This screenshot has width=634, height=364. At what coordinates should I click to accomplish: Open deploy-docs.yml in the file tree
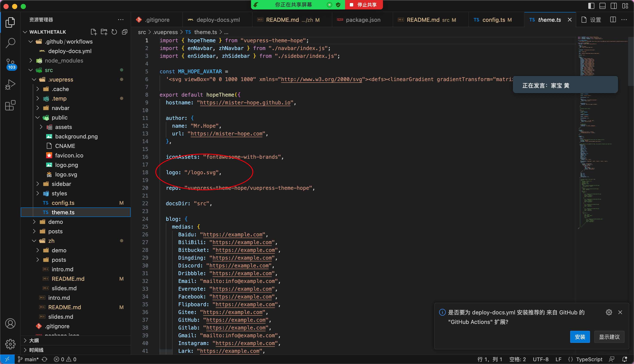70,51
